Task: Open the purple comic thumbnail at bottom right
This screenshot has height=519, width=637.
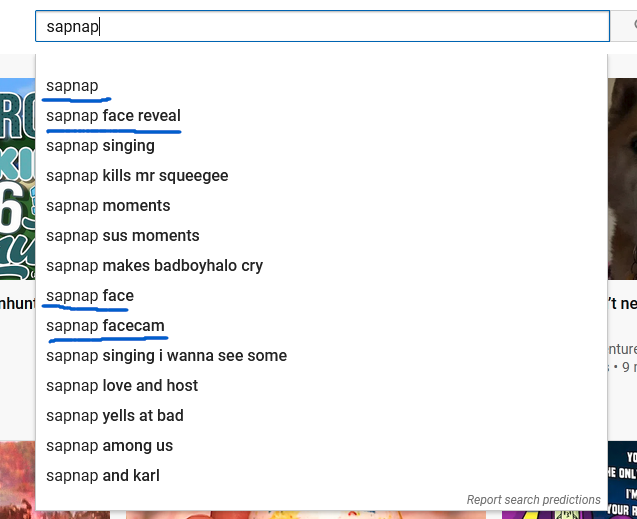Action: (x=622, y=480)
